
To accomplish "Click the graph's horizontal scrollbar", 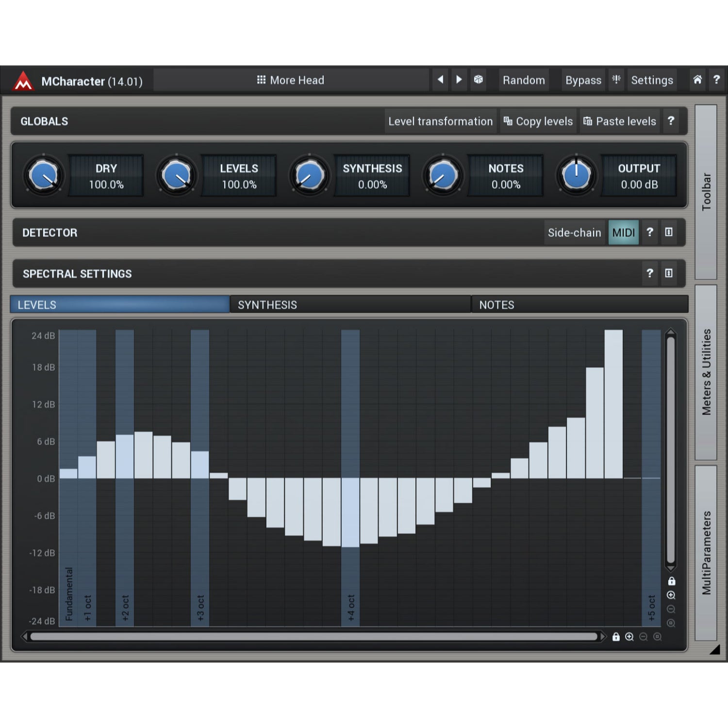I will click(x=314, y=637).
